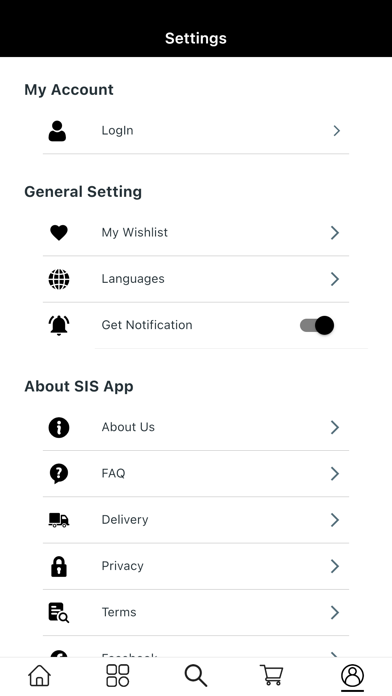Toggle the Get Notification switch
Screen dimensions: 392x696
coord(317,325)
